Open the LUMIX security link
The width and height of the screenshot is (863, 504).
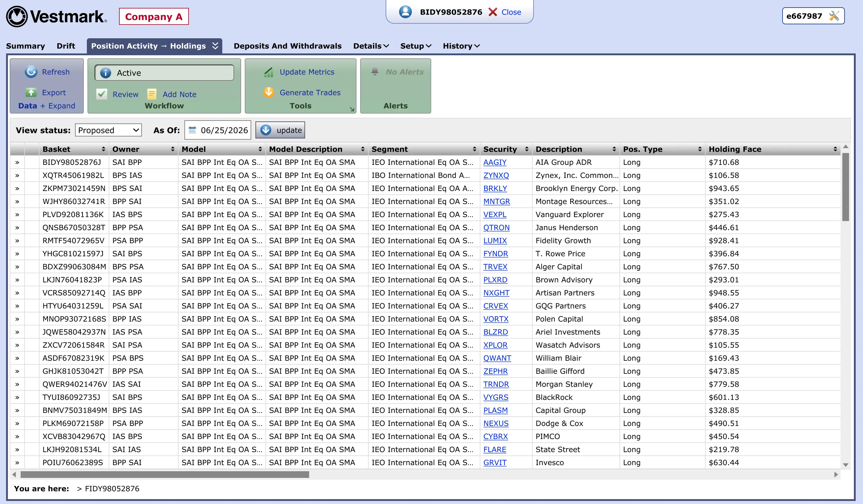click(495, 241)
